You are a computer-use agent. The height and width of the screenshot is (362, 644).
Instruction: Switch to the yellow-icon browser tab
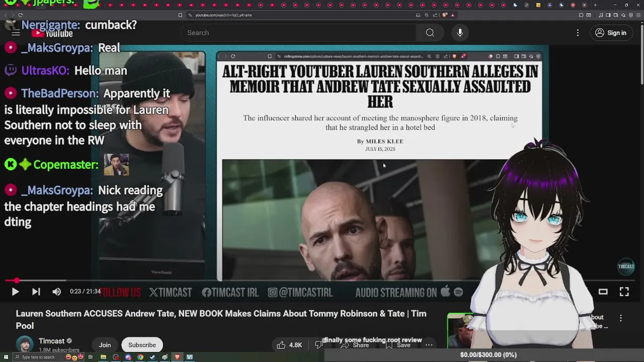[538, 5]
